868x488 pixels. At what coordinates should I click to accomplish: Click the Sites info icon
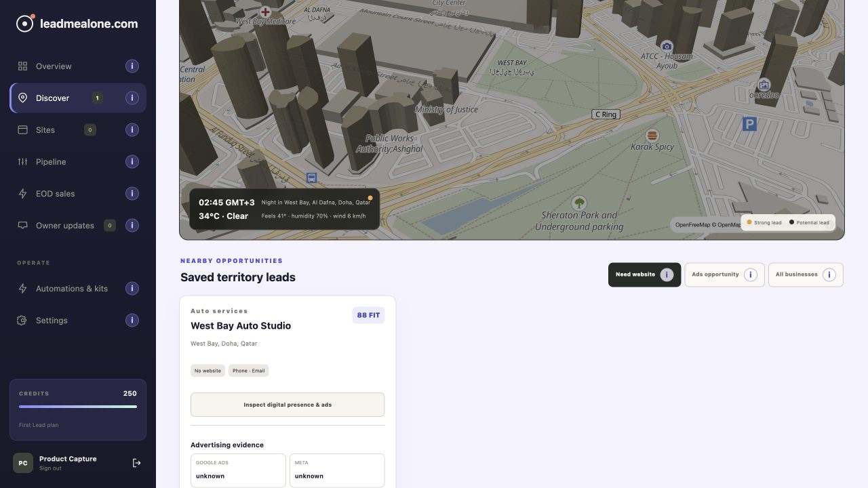[x=132, y=129]
